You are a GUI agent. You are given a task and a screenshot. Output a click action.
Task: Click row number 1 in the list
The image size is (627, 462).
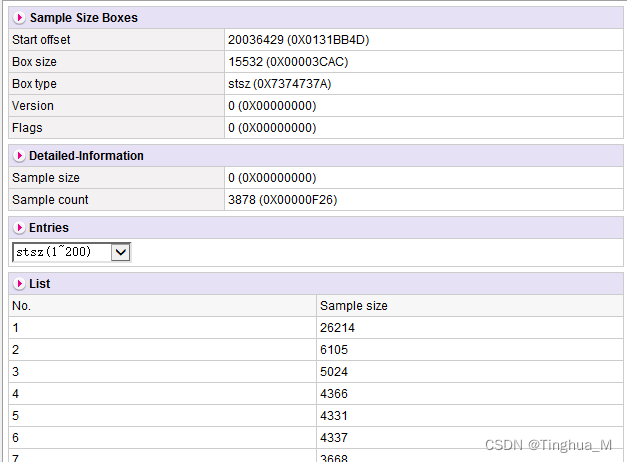tap(16, 328)
